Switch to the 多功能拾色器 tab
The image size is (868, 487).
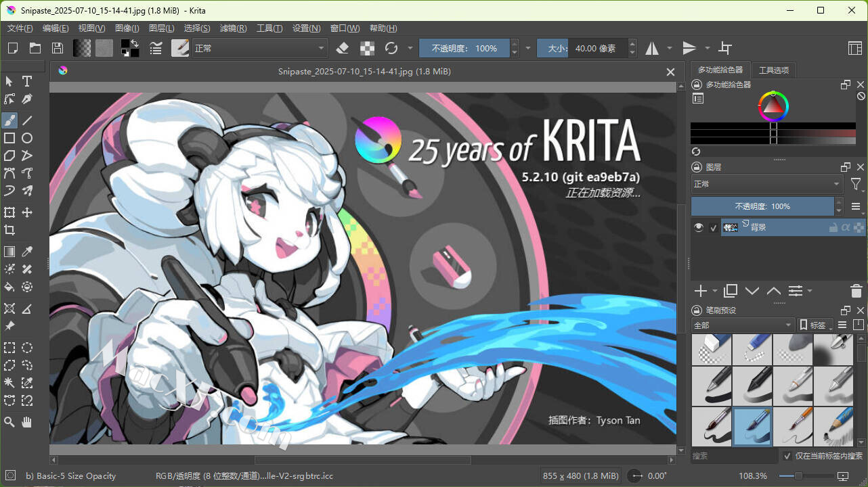(720, 70)
